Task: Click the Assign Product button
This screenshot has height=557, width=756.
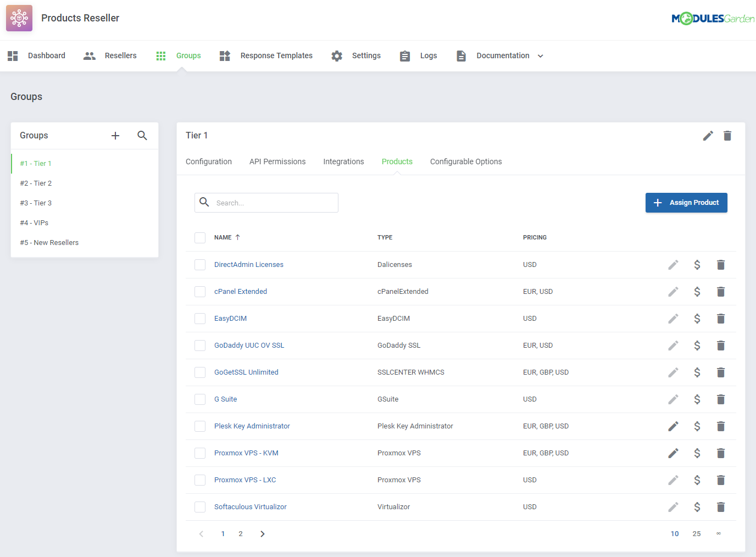Action: pos(686,202)
